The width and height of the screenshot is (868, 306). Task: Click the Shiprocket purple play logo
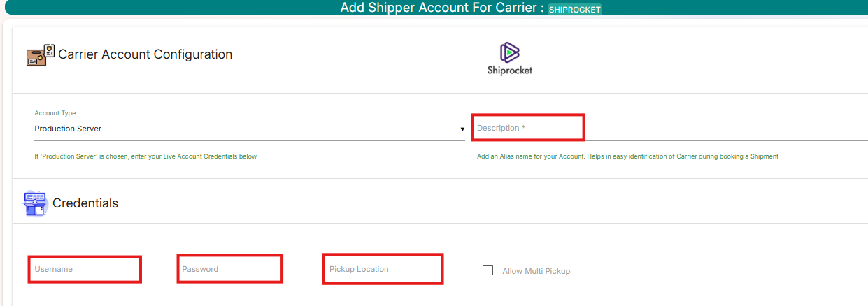510,52
